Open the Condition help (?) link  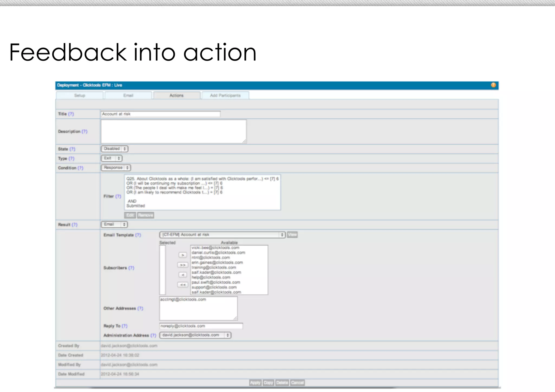coord(80,168)
